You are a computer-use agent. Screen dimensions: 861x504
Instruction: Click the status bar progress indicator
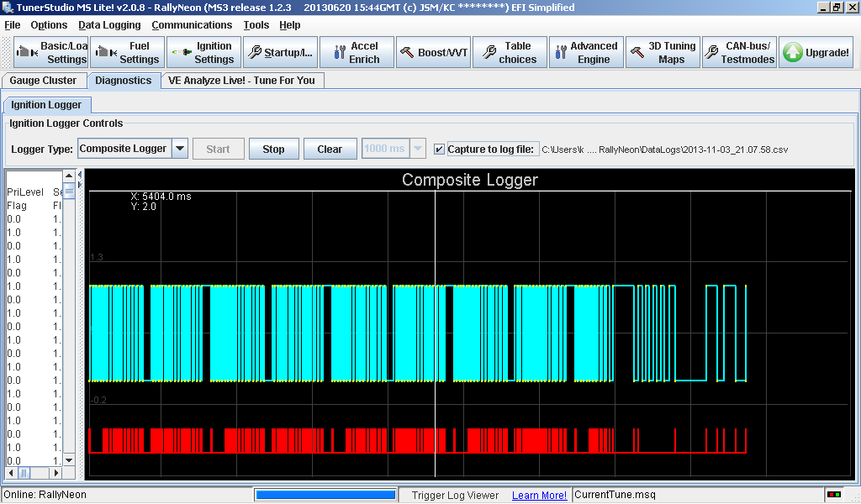[x=325, y=494]
